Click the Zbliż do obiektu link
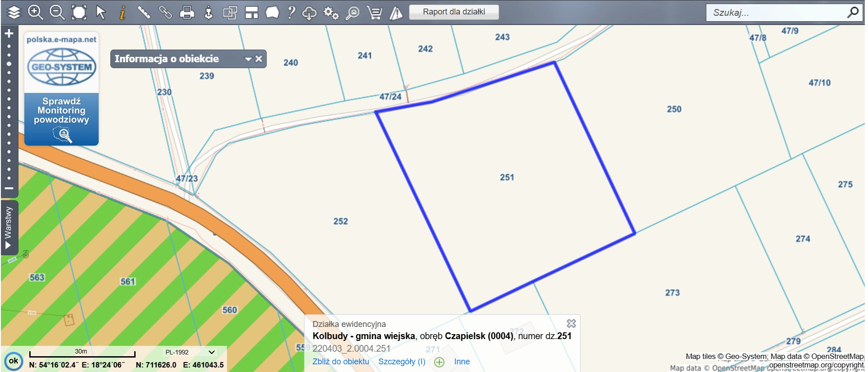The width and height of the screenshot is (868, 372). point(341,362)
